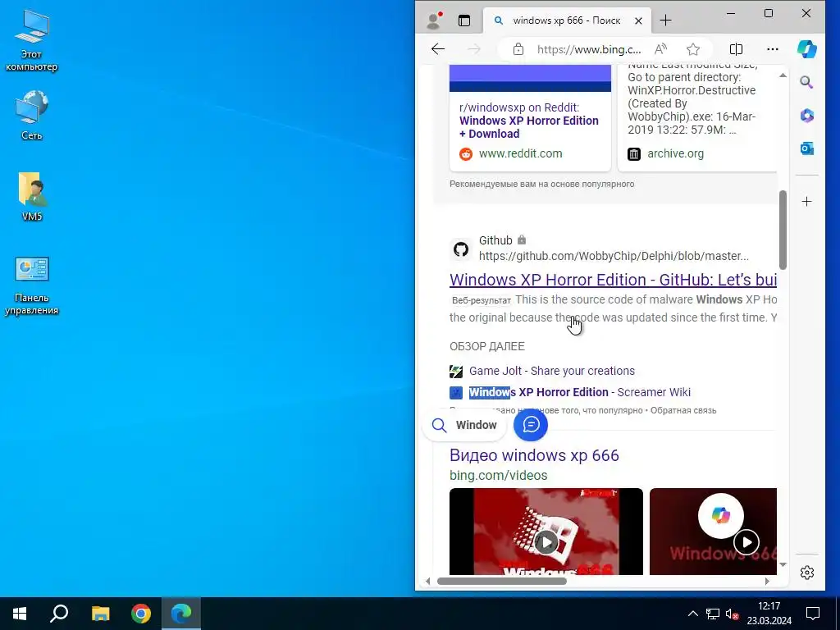
Task: Click the archive.org favicon icon
Action: (634, 154)
